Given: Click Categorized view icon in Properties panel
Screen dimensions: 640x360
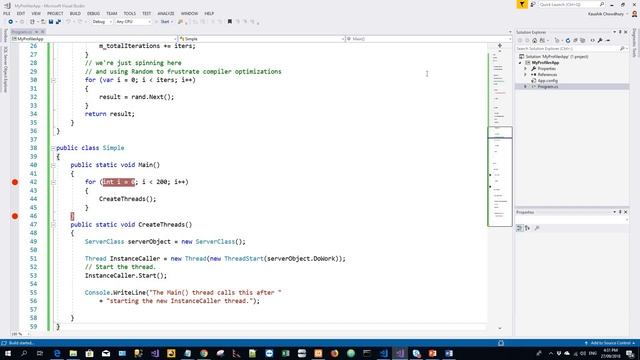Looking at the screenshot, I should click(x=520, y=228).
